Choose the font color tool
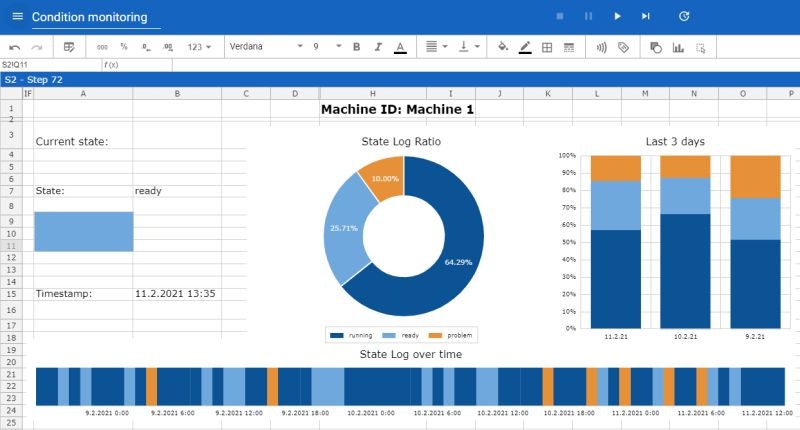Screen dimensions: 800x430 401,47
